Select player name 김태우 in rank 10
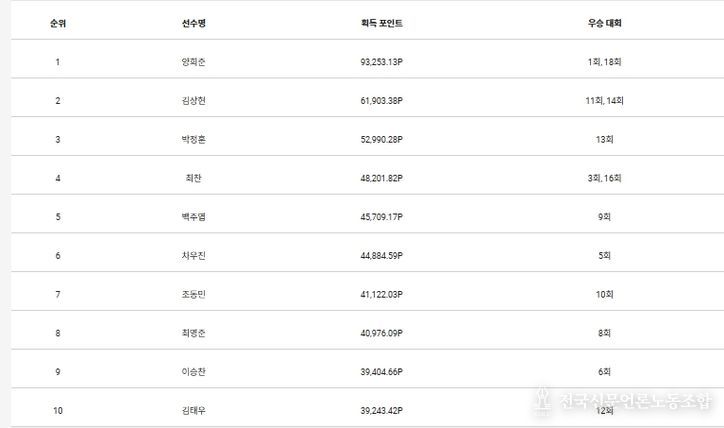This screenshot has width=724, height=428. pos(193,411)
